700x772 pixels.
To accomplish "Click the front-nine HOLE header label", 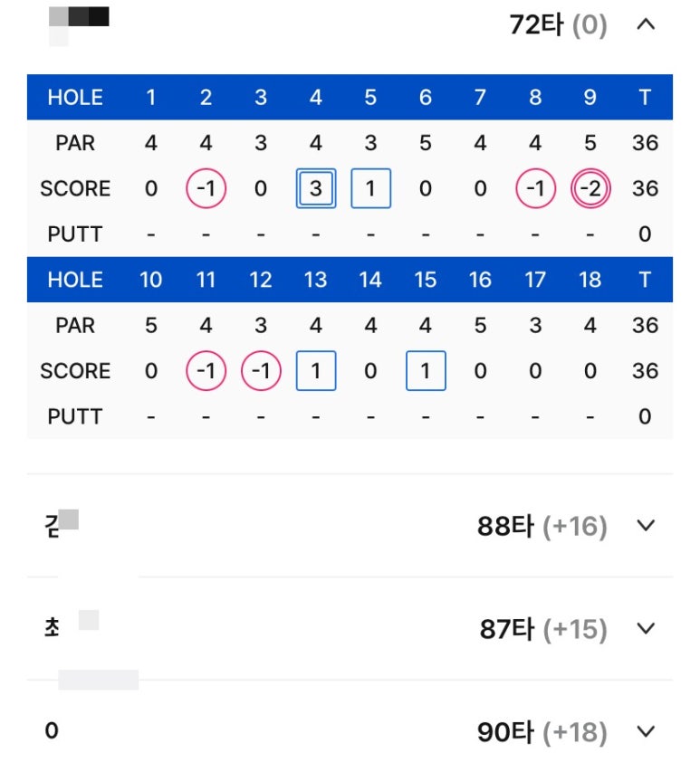I will click(75, 98).
